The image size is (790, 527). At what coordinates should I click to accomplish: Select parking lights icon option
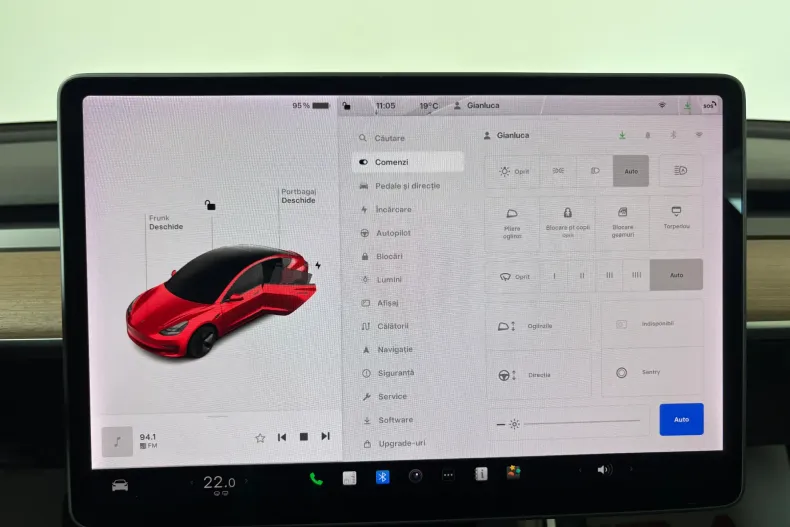[558, 171]
